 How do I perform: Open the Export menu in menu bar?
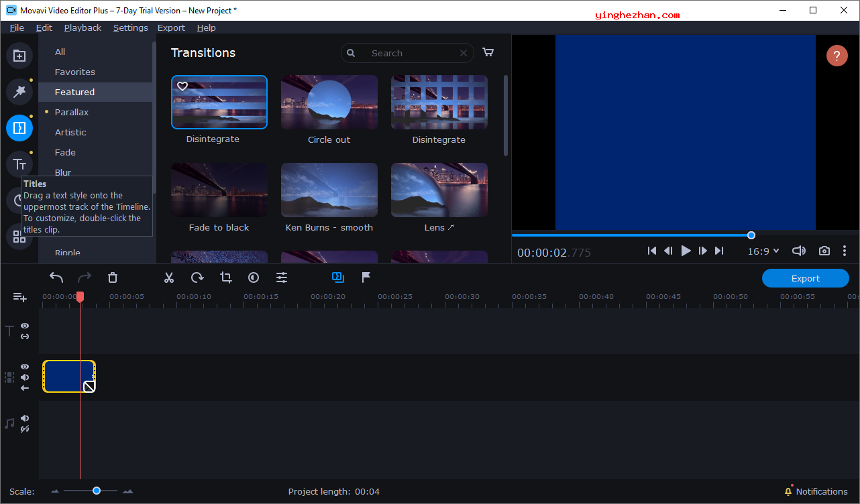point(171,27)
